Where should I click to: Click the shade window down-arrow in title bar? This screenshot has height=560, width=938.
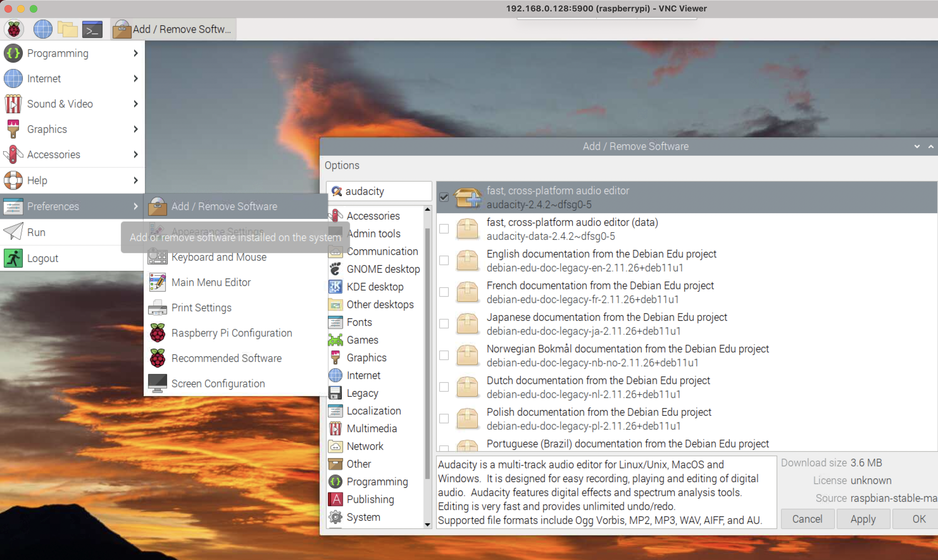point(917,146)
